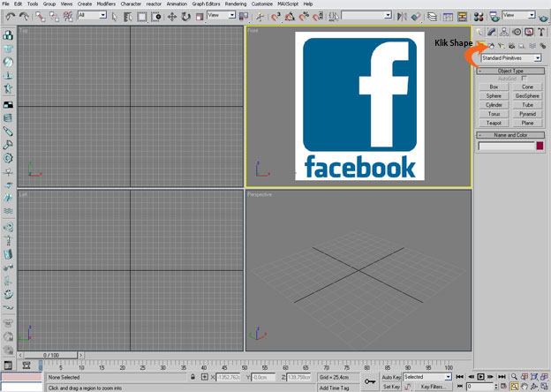Click the Plane primitive button
This screenshot has height=392, width=551.
tap(527, 123)
